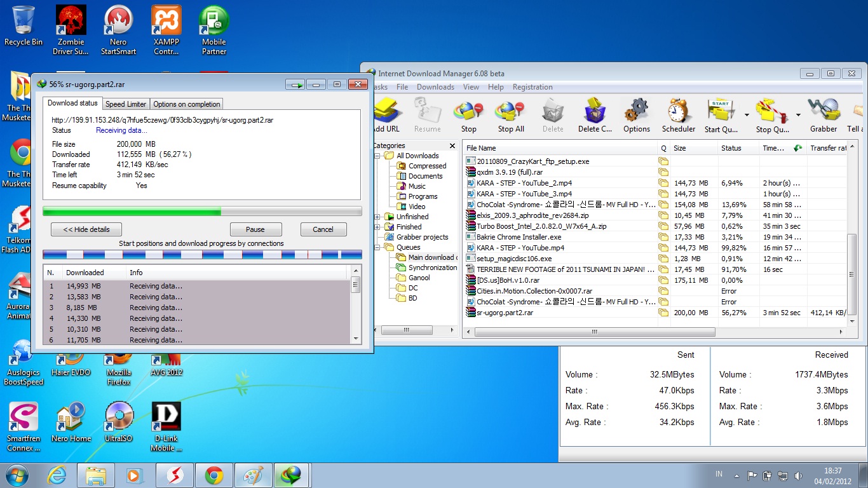Sort downloads by Status column header
Screen dimensions: 868x488
tap(738, 148)
